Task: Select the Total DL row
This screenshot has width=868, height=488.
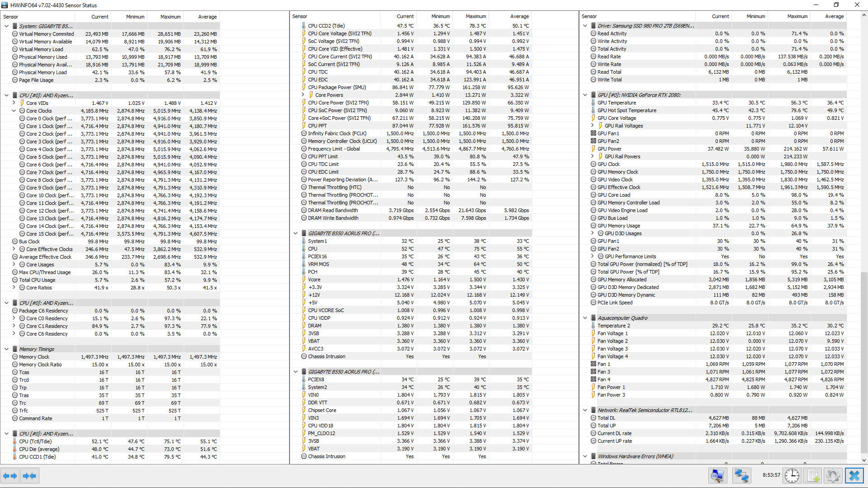Action: click(713, 418)
